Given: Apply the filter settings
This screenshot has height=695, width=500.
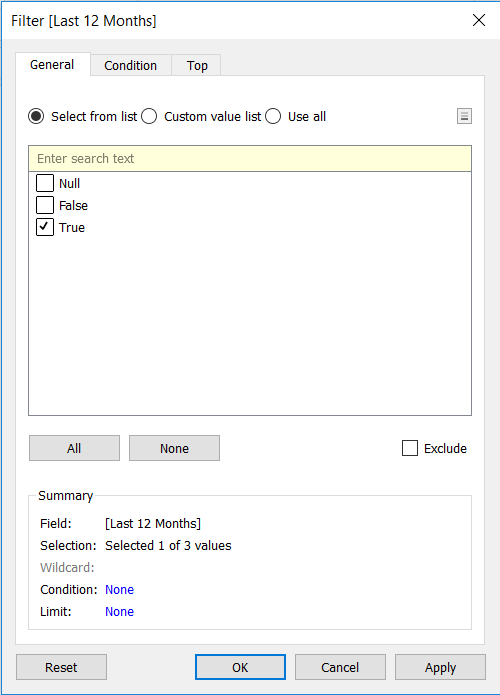Looking at the screenshot, I should (441, 667).
